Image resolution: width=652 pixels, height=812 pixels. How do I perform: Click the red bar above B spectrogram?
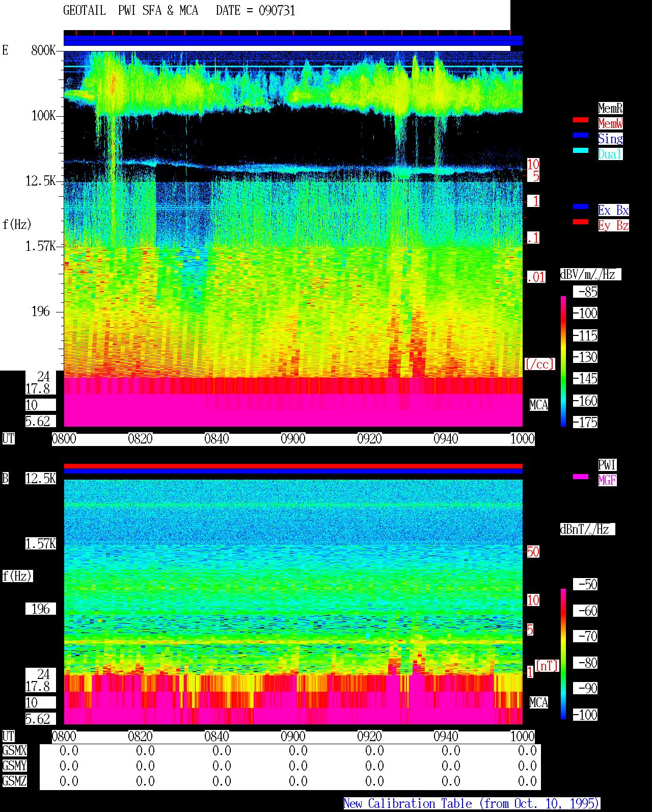click(293, 466)
